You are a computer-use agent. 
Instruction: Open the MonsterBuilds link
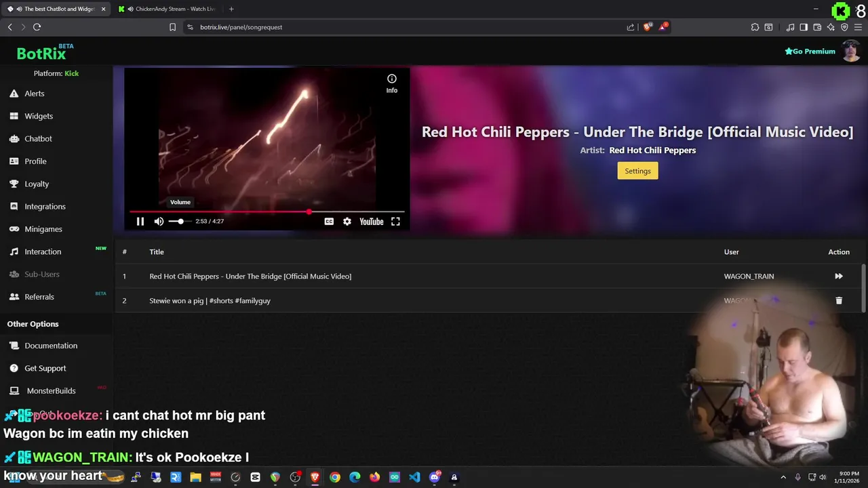51,390
